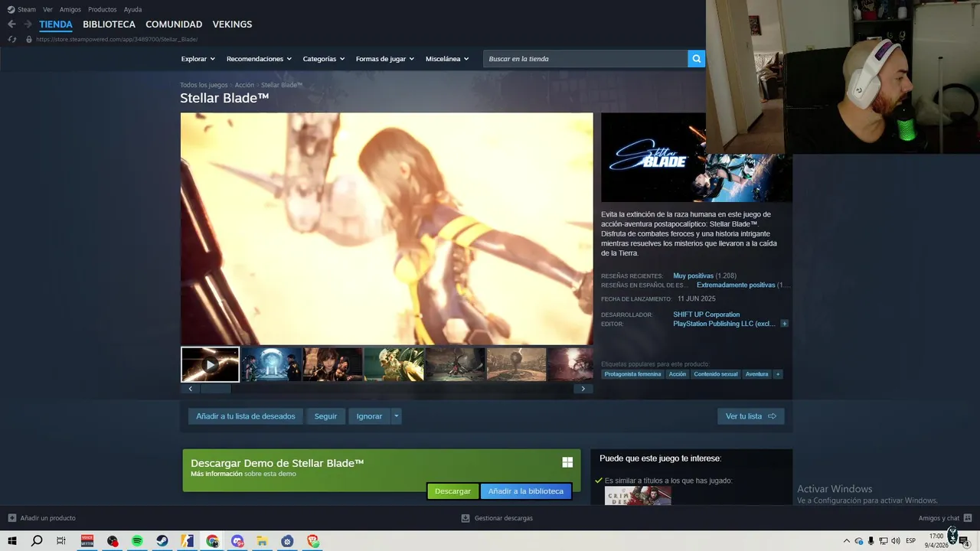980x551 pixels.
Task: Click the screenshot strip scrollbar handle
Action: click(215, 389)
